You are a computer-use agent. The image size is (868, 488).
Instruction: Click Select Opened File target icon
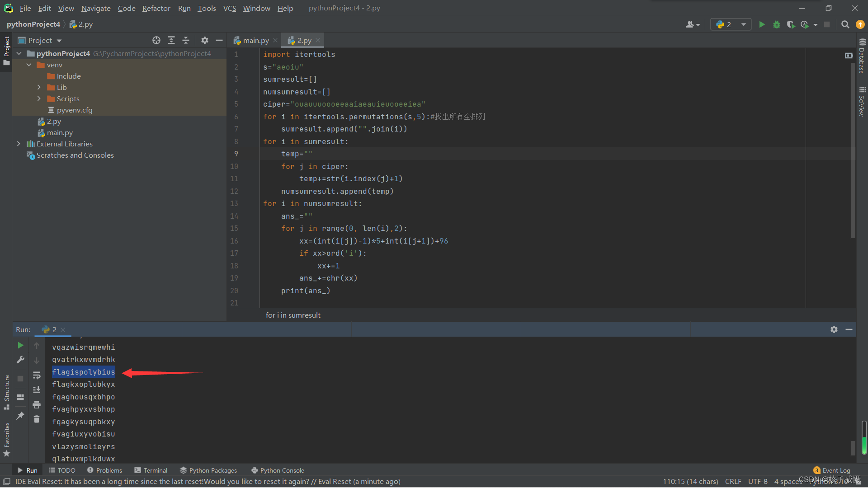(x=156, y=40)
